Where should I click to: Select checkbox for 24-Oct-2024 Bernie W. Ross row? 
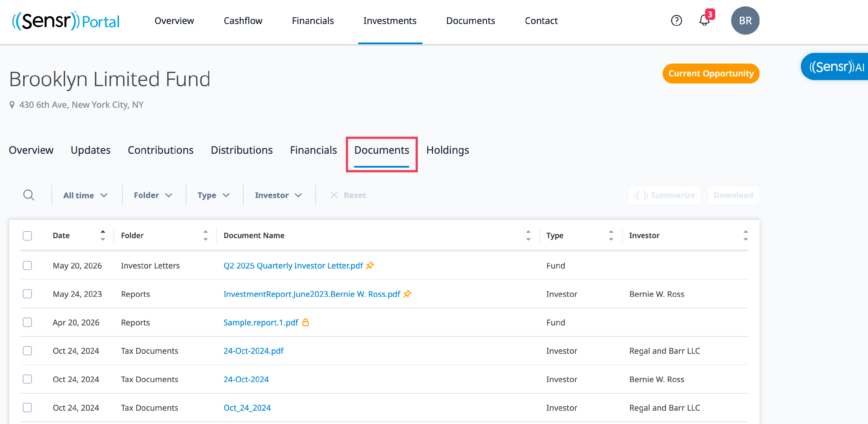(x=27, y=379)
